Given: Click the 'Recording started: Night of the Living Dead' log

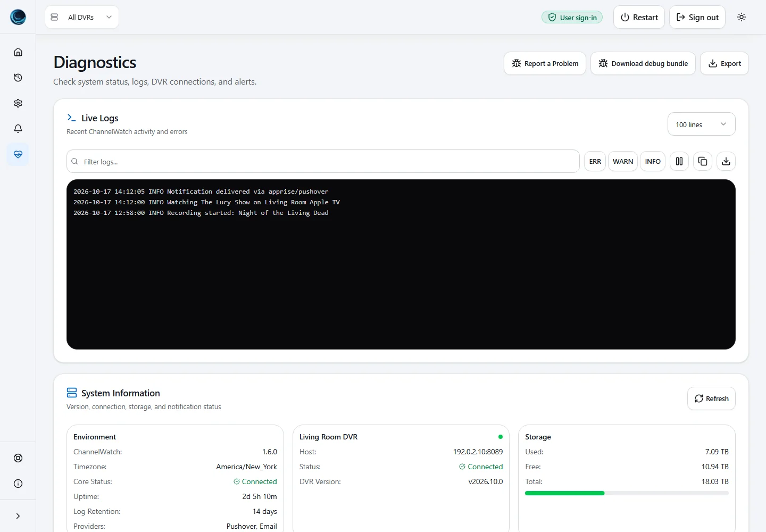Looking at the screenshot, I should pos(201,213).
